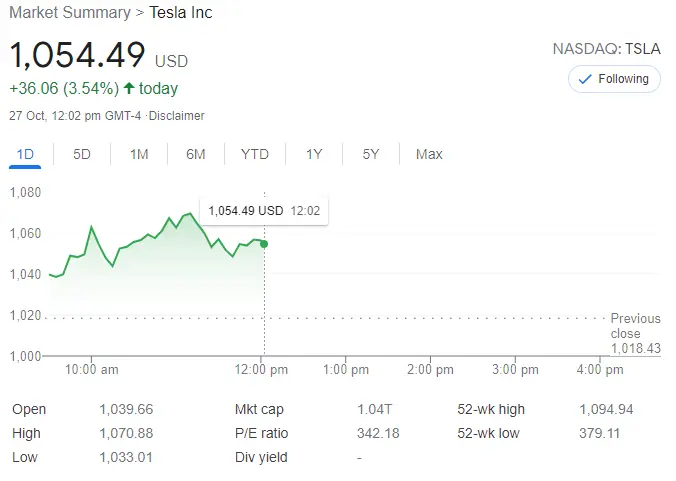This screenshot has width=676, height=481.
Task: Show the Max time range chart
Action: (x=429, y=154)
